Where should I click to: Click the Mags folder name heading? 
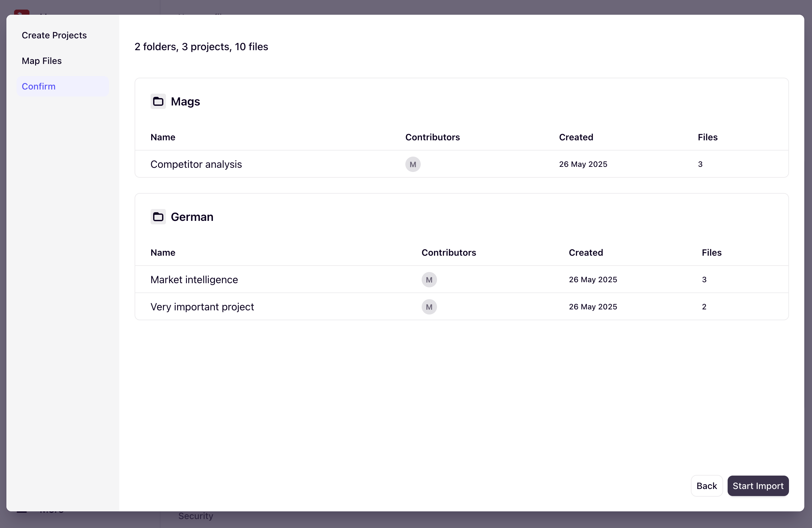coord(185,101)
